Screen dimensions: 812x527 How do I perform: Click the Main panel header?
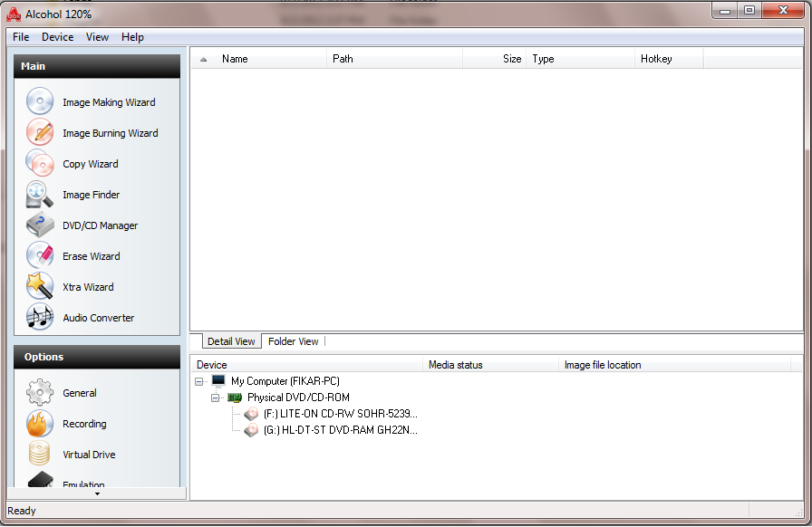point(97,66)
